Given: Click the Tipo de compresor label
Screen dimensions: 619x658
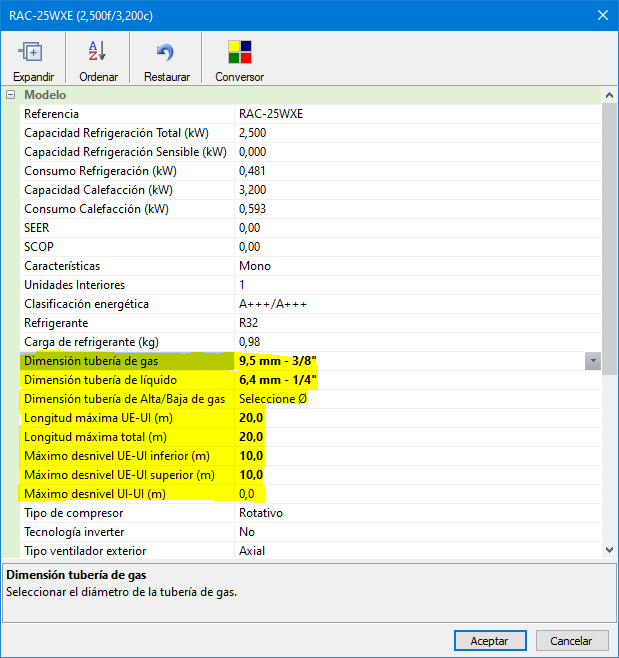Looking at the screenshot, I should point(73,513).
